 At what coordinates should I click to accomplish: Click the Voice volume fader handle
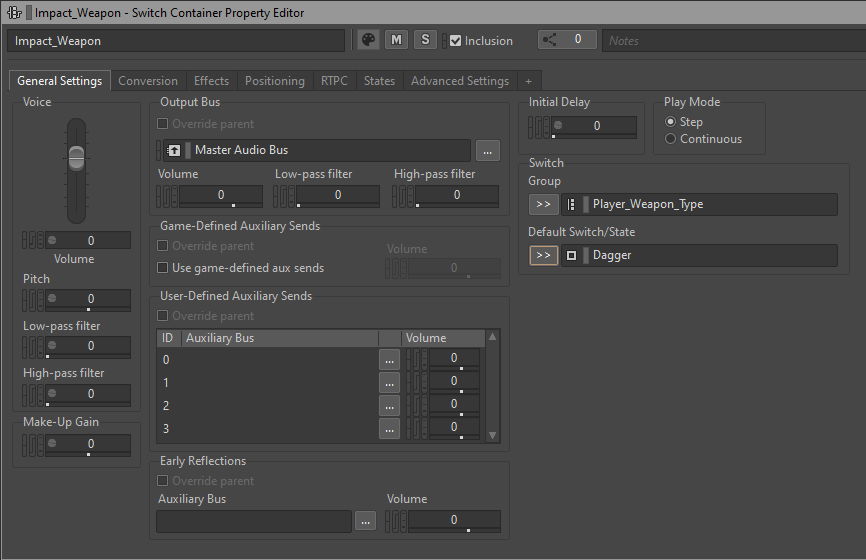[x=76, y=157]
